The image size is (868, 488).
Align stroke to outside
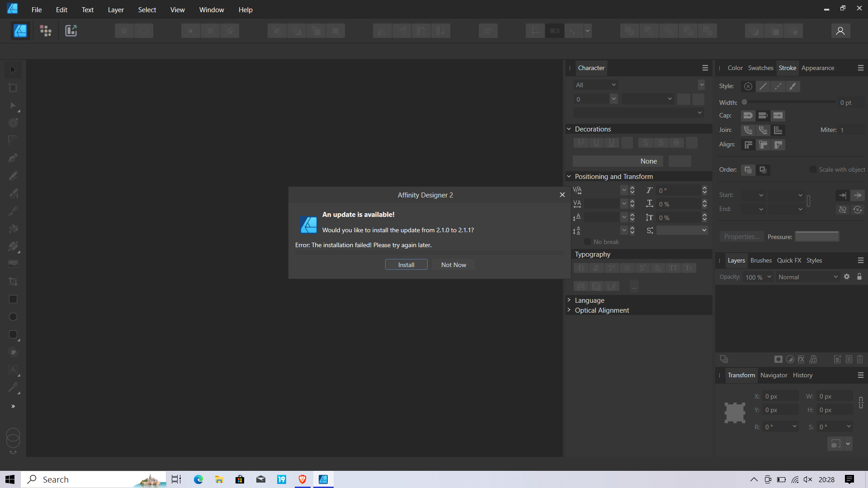(778, 145)
